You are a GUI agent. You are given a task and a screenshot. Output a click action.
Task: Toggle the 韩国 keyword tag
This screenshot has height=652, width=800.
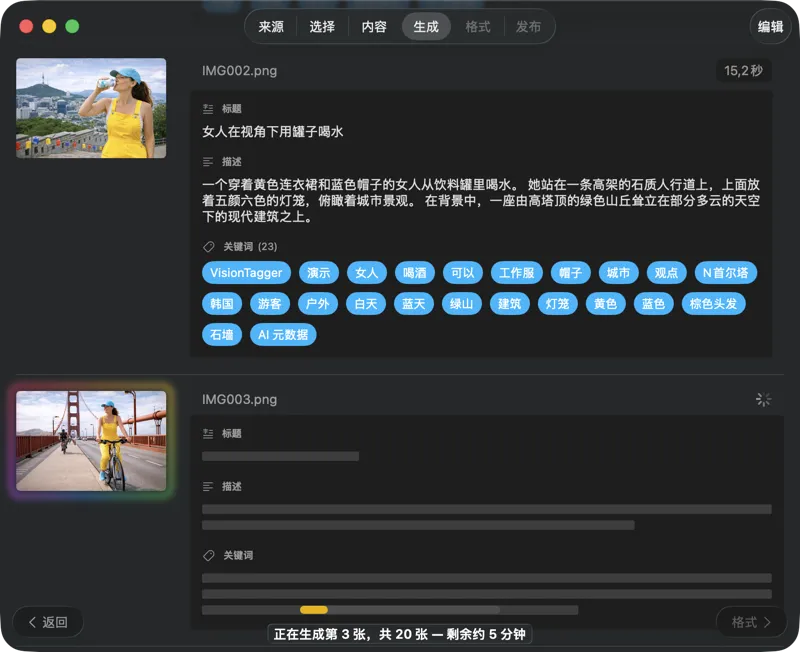click(222, 303)
